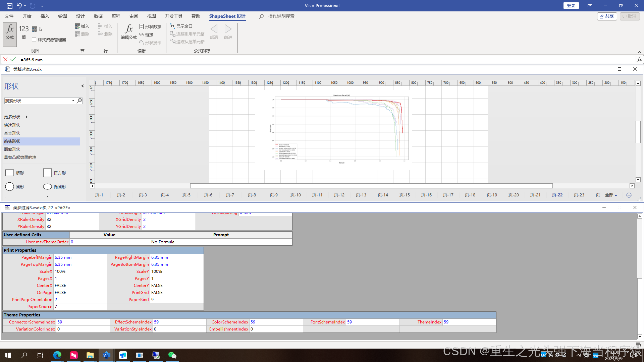Open the Data (数据) ribbon tab
Viewport: 644px width, 362px height.
click(98, 16)
